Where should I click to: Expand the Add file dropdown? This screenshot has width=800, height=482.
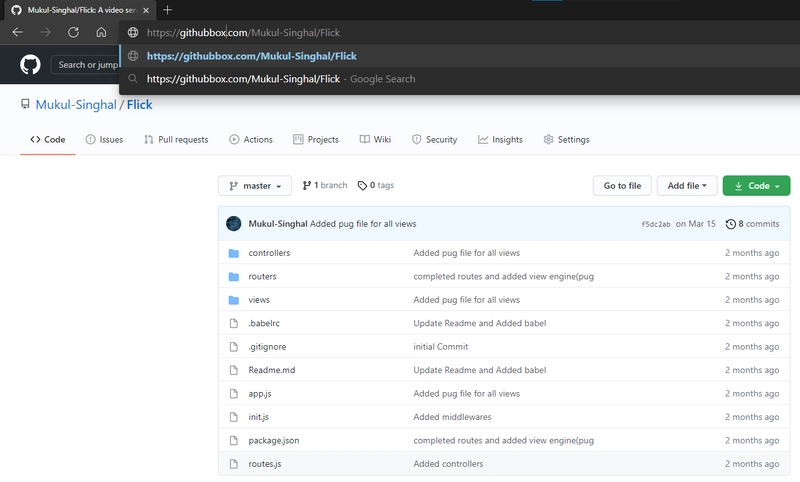[687, 186]
